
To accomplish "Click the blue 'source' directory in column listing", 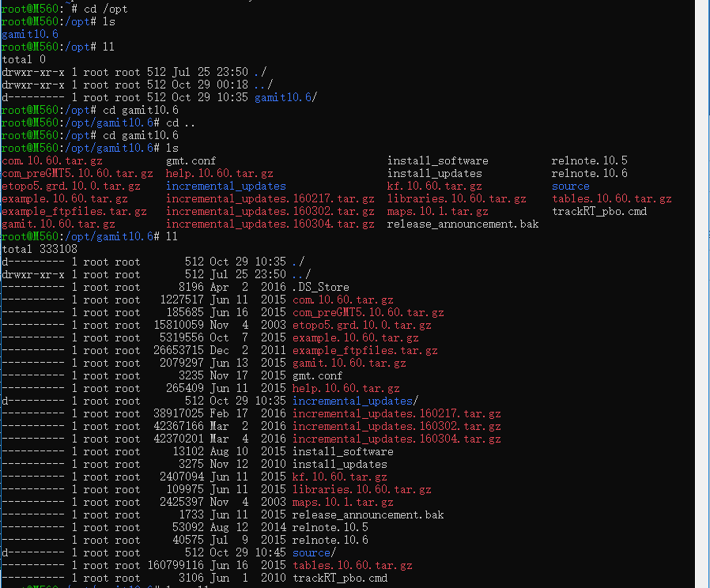I will point(570,187).
